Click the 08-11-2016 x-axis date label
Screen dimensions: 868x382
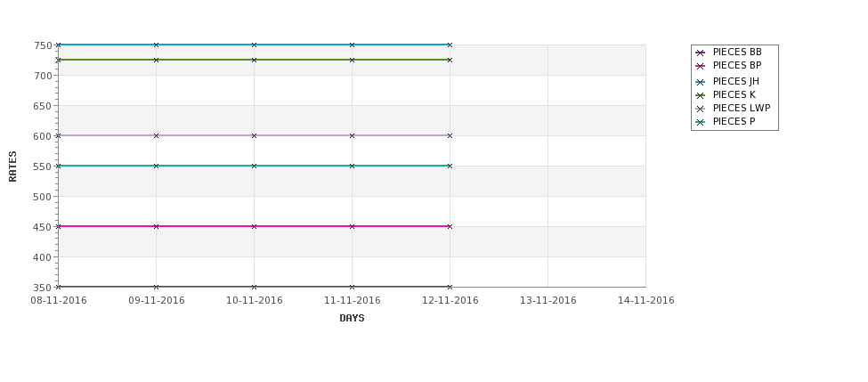point(59,301)
